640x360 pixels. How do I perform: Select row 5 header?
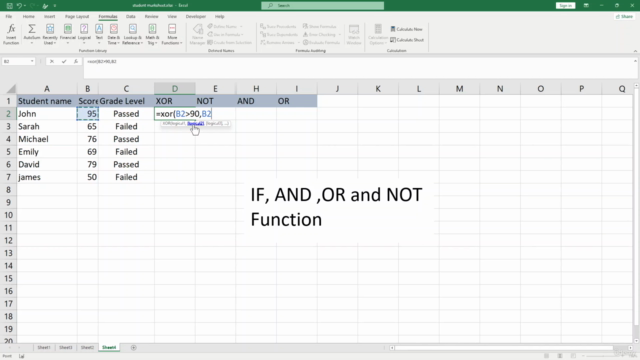tap(8, 152)
